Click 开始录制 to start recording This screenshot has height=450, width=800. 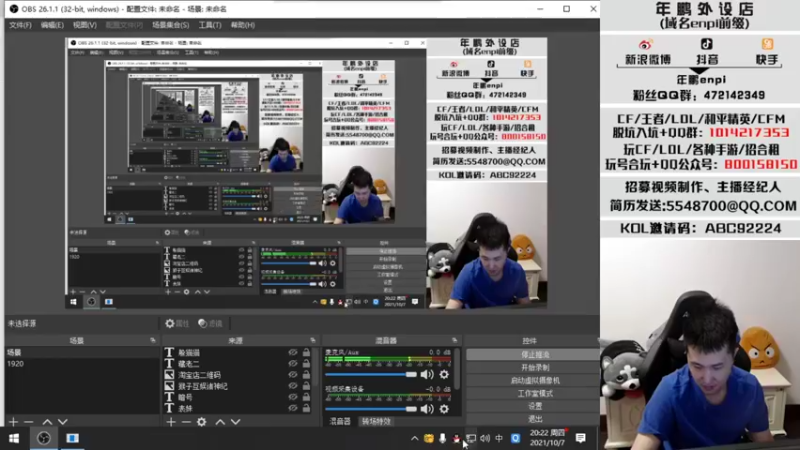tap(534, 367)
